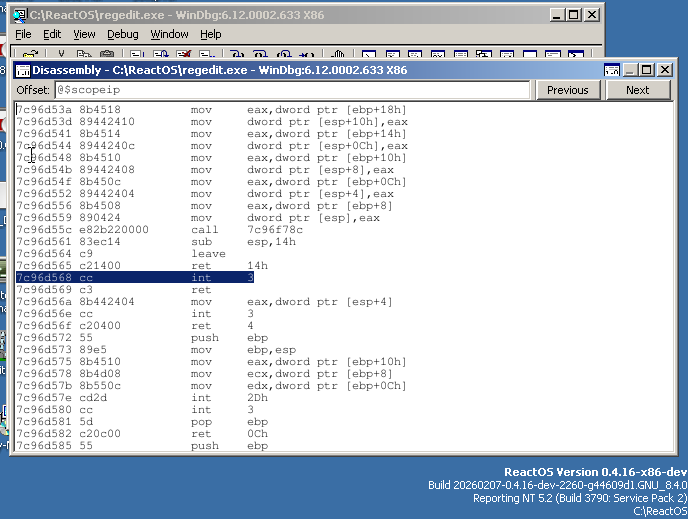Open the Debug menu
Screen dimensions: 688x519
(122, 34)
